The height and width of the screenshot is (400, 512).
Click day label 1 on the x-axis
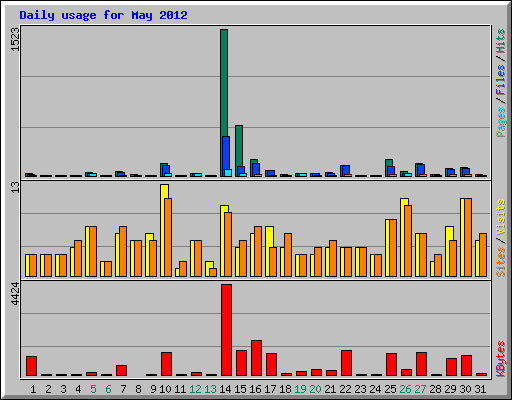(33, 389)
